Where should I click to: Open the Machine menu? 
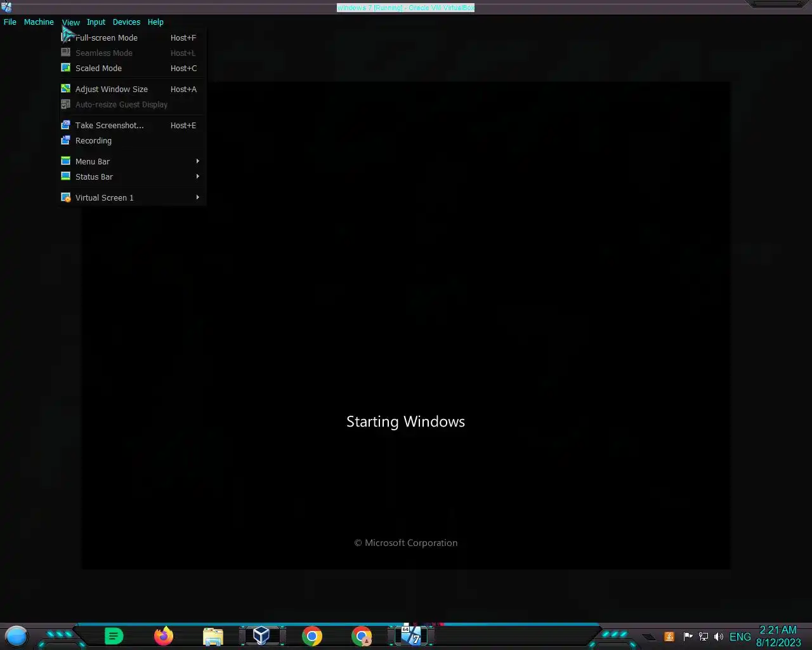click(x=39, y=22)
